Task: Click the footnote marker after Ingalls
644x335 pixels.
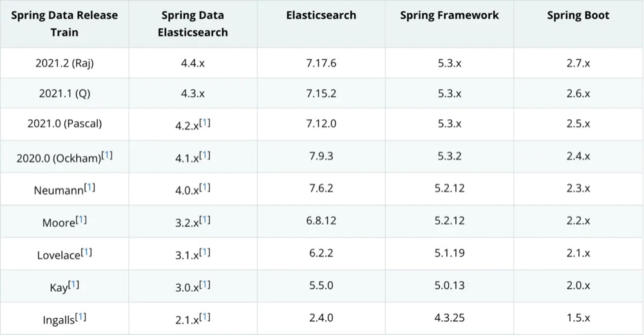Action: click(x=81, y=316)
